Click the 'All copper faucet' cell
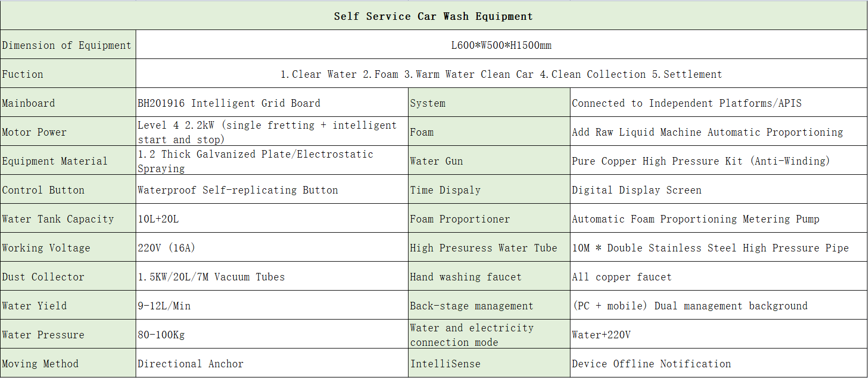The height and width of the screenshot is (378, 868). click(718, 277)
